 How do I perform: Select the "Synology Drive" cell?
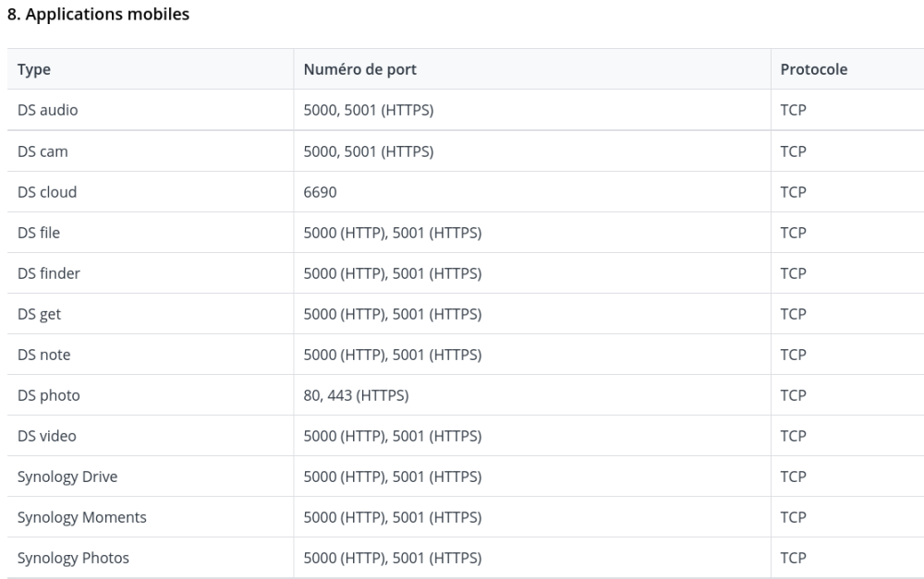pos(67,476)
